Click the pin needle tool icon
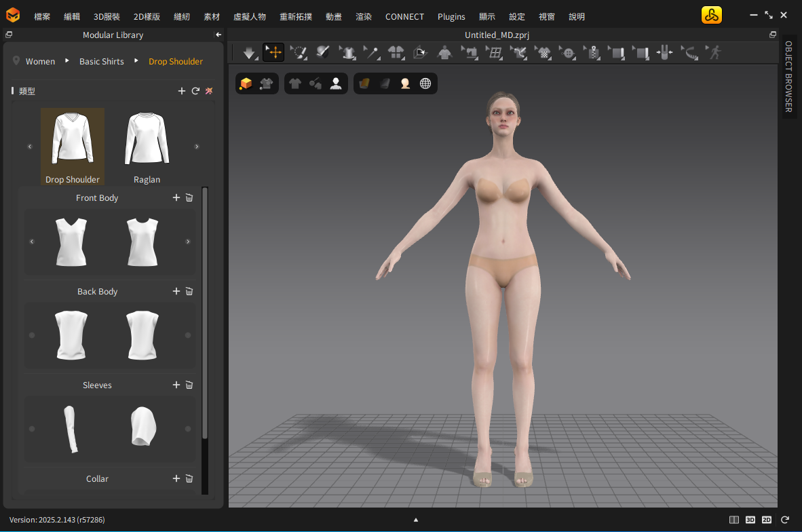The height and width of the screenshot is (532, 802). click(371, 52)
